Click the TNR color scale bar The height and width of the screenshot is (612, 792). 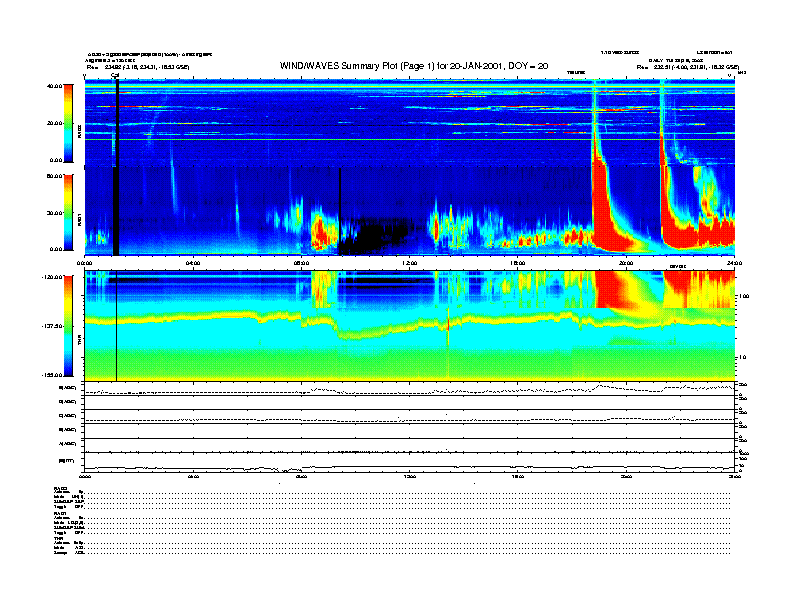(68, 326)
